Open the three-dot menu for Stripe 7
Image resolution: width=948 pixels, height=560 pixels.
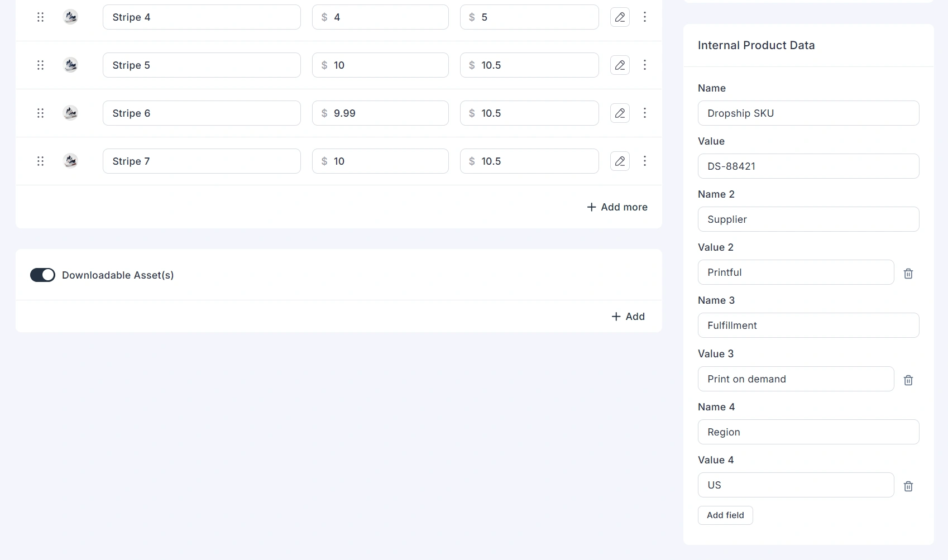pyautogui.click(x=645, y=161)
